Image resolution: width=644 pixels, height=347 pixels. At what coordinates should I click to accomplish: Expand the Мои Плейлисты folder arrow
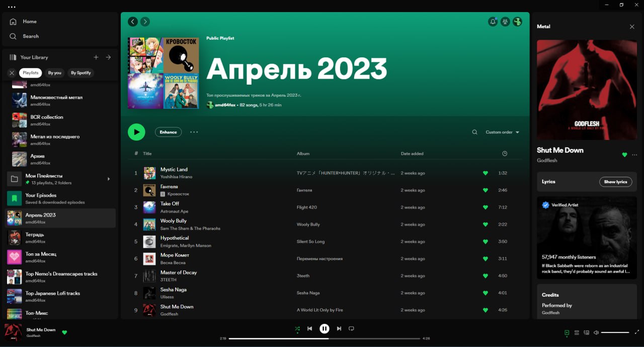coord(109,179)
